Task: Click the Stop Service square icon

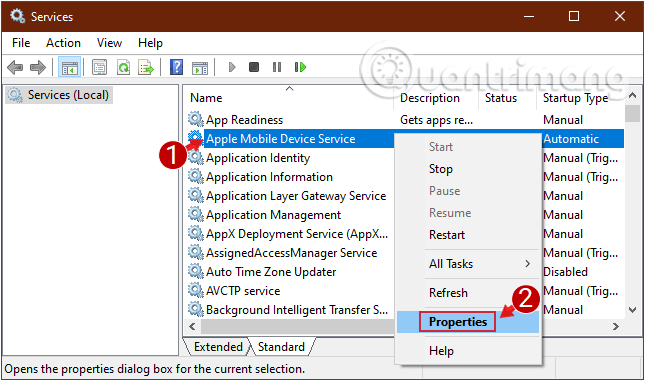Action: [254, 67]
